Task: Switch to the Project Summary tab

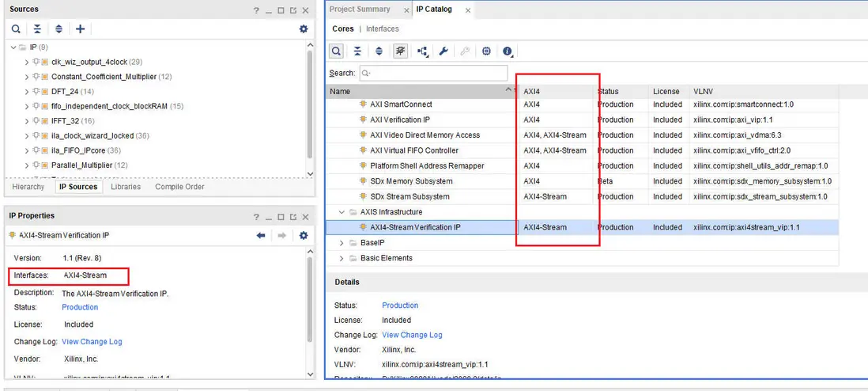Action: tap(360, 9)
